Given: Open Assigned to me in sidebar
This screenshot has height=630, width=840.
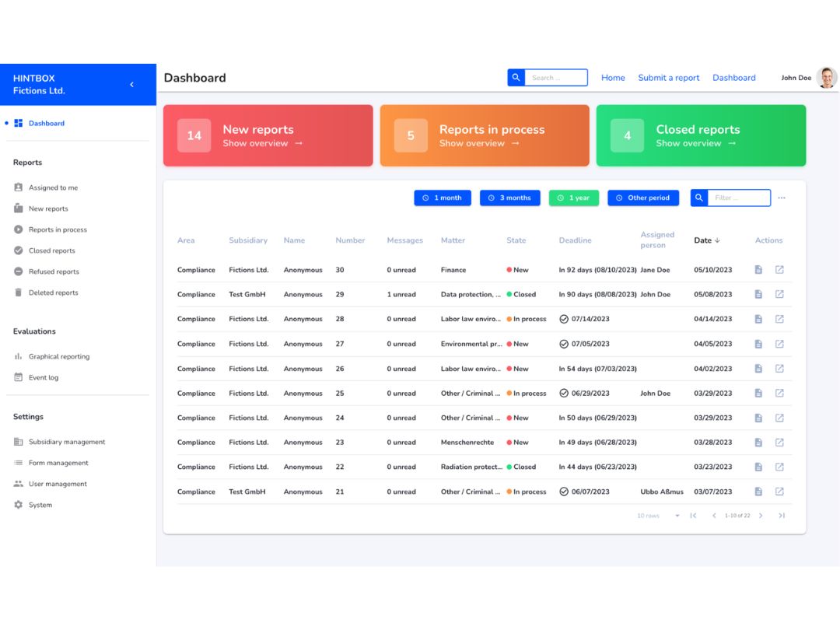Looking at the screenshot, I should [x=53, y=187].
